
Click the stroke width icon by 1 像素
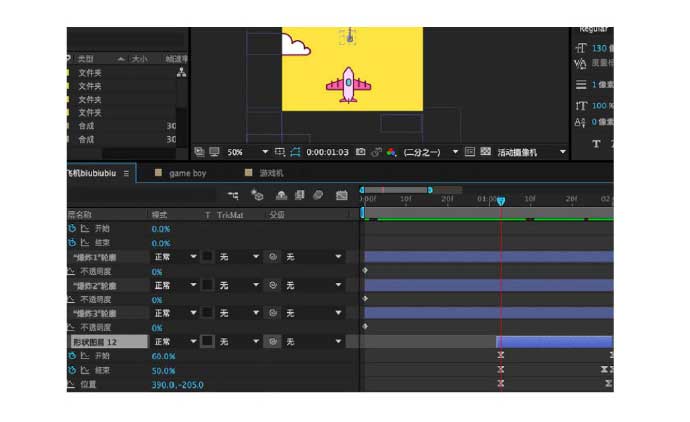click(x=581, y=84)
